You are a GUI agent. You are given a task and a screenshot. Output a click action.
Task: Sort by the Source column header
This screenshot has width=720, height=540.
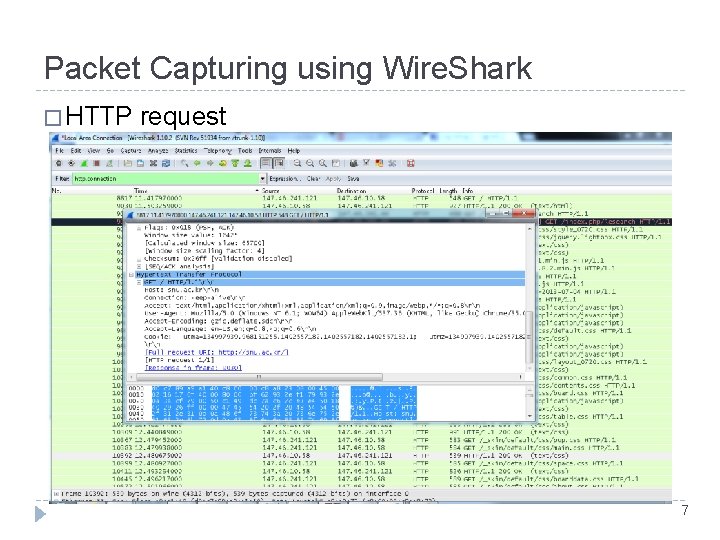(x=270, y=191)
